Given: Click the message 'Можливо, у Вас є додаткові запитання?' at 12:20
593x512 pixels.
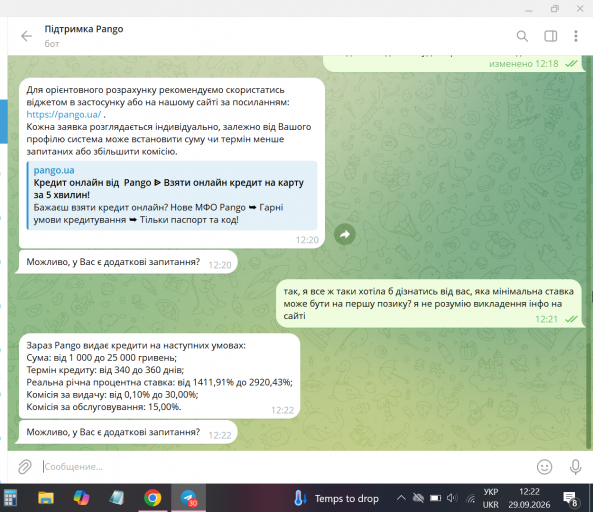Looking at the screenshot, I should pyautogui.click(x=126, y=262).
